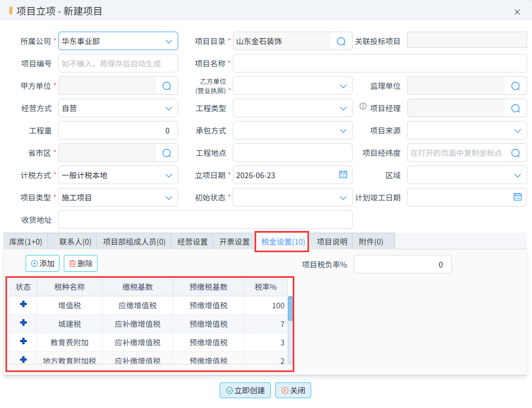Switch to the 开票设置 tab
Viewport: 532px width, 408px height.
[x=234, y=241]
